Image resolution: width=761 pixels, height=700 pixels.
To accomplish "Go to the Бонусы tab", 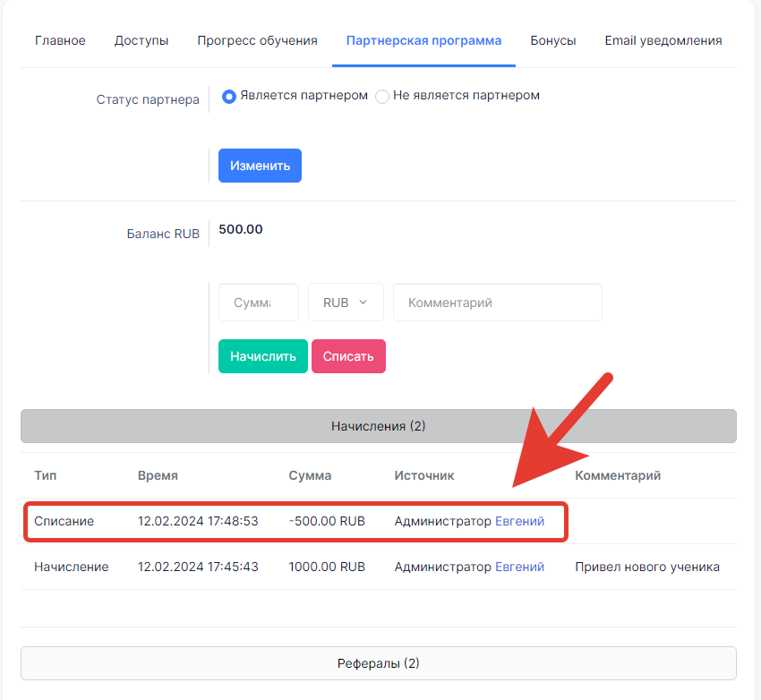I will click(552, 41).
